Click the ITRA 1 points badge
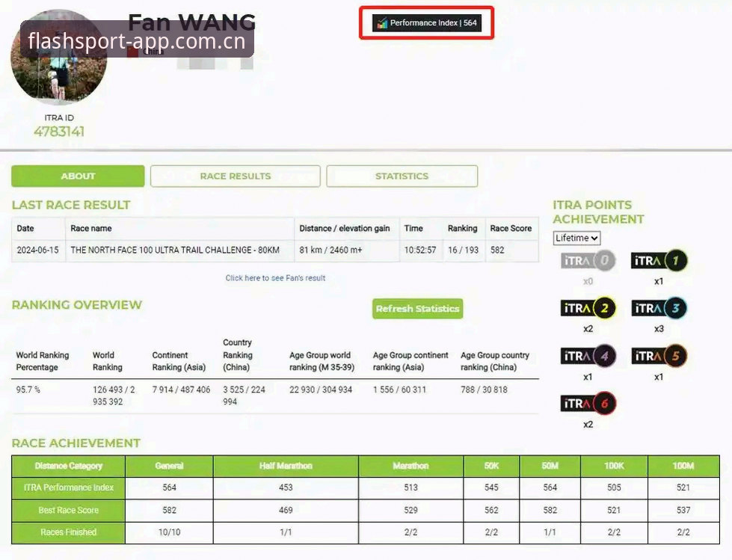This screenshot has width=732, height=560. (x=659, y=260)
